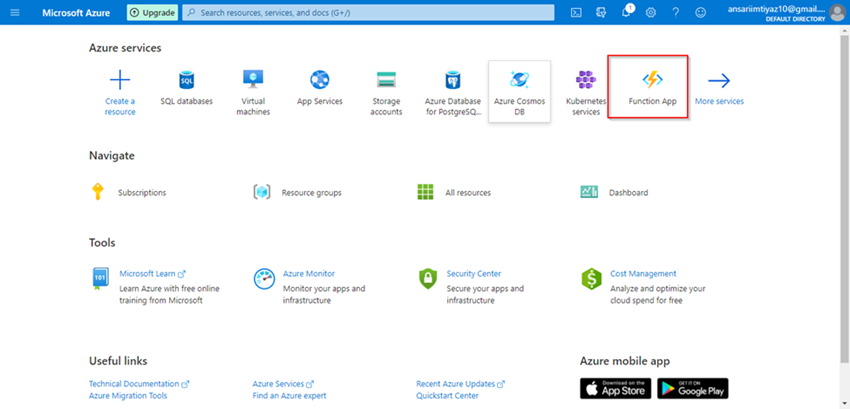
Task: Open Azure Cosmos DB tile
Action: coord(519,91)
